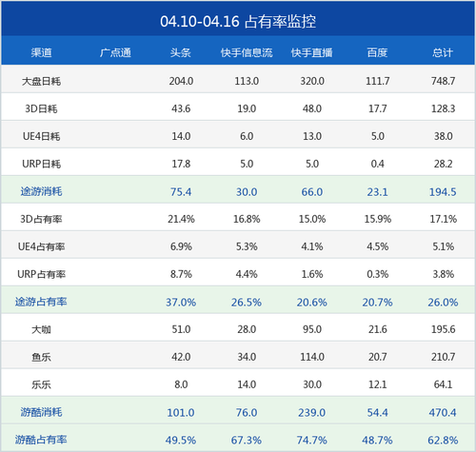
Task: Select 大盘日耗 百度 value "111.7"
Action: [x=378, y=81]
